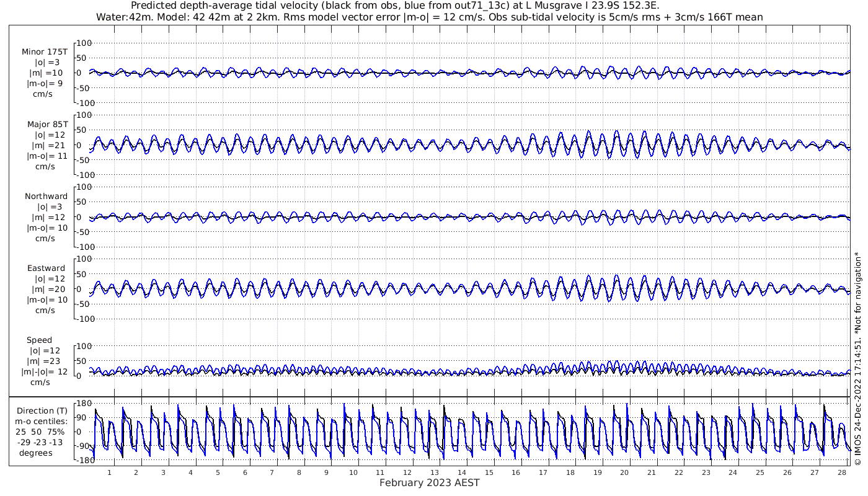Click the 'Major 85T' panel label
The image size is (868, 496).
47,125
